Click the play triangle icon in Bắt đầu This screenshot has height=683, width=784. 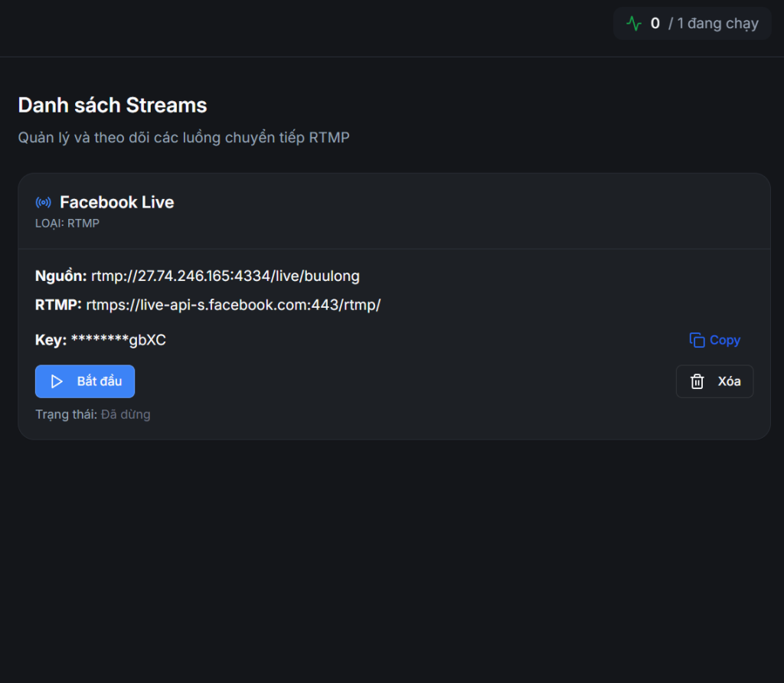[57, 381]
